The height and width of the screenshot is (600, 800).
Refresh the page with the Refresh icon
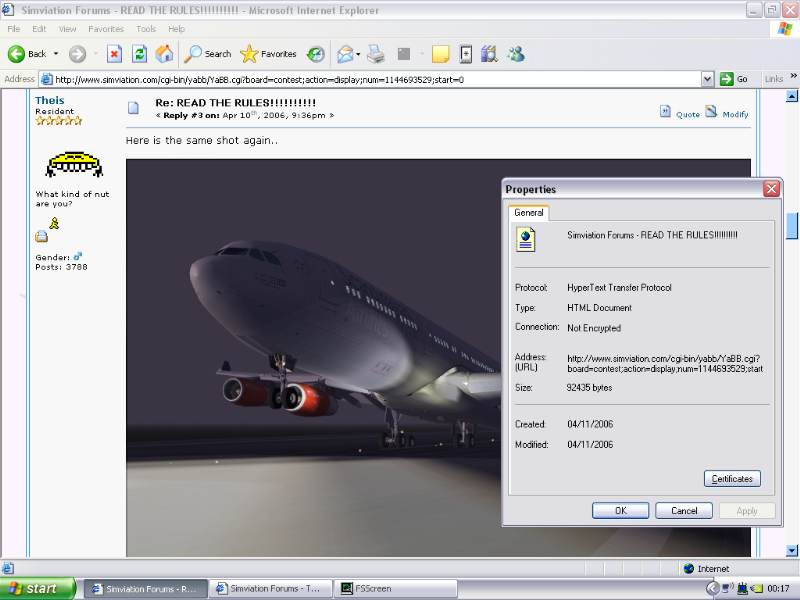point(140,54)
